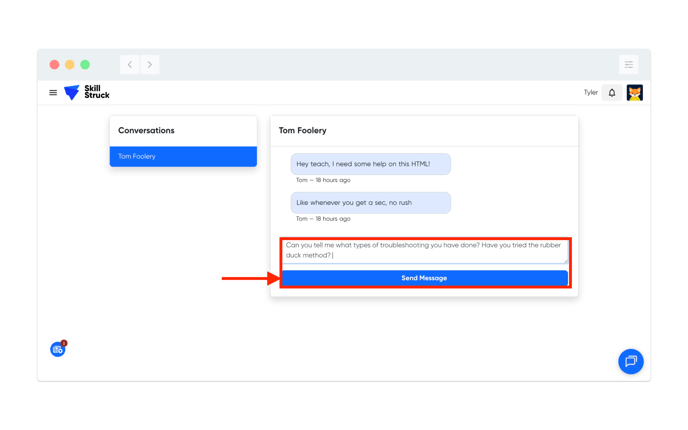
Task: Click into the message text box
Action: (x=424, y=250)
